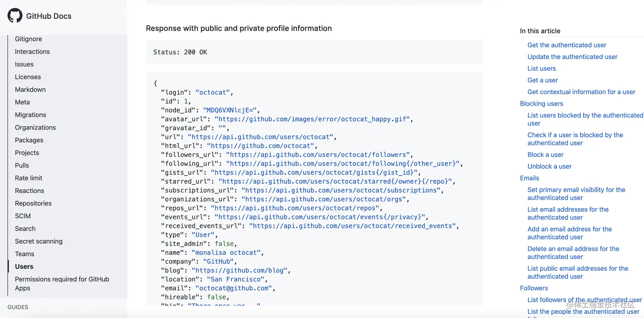Screen dimensions: 644x318
Task: Go to Pulls in the sidebar
Action: pos(22,165)
